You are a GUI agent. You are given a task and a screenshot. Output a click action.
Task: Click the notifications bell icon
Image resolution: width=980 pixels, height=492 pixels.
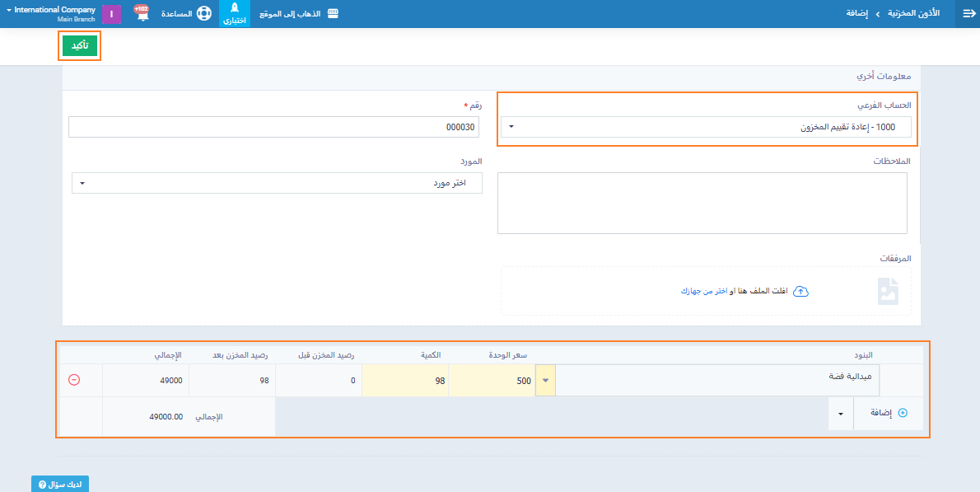[142, 15]
